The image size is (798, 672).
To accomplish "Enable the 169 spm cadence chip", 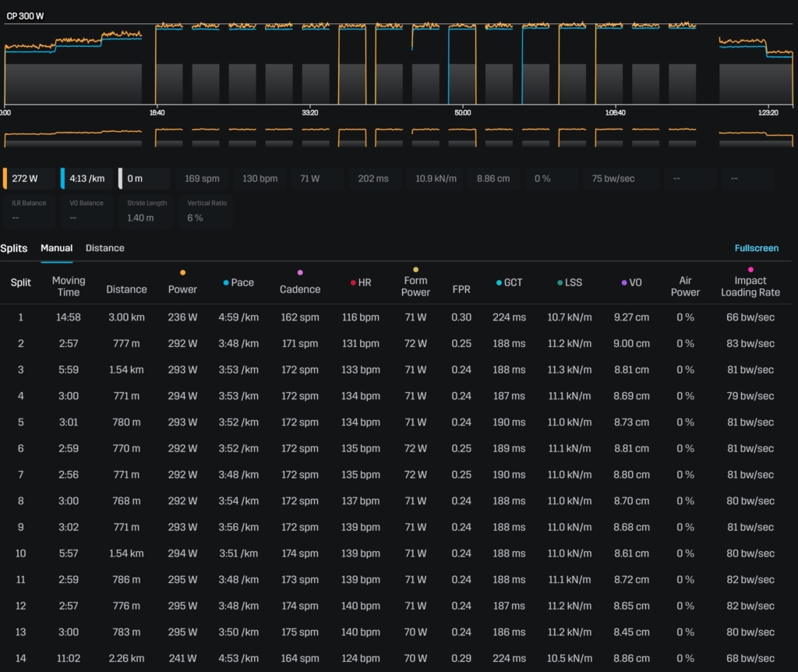I will (x=202, y=179).
